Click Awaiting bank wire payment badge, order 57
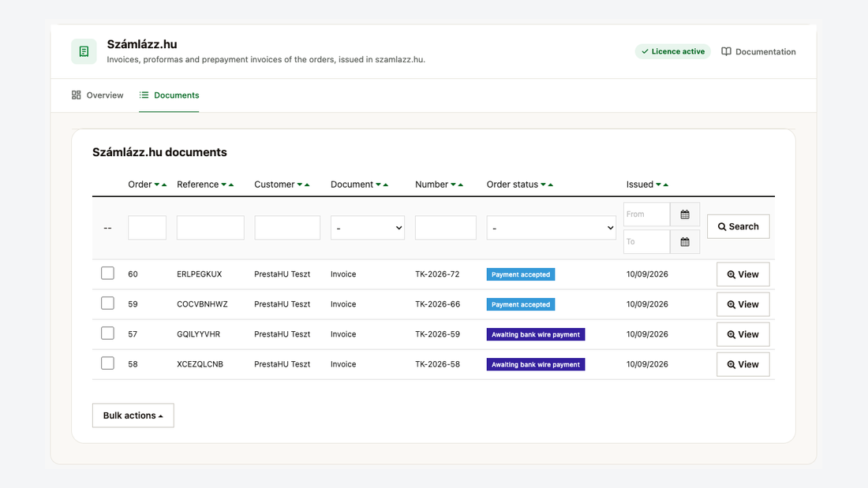The height and width of the screenshot is (488, 868). (x=536, y=334)
